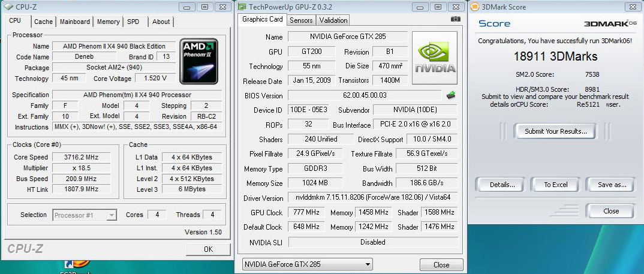The image size is (644, 274).
Task: Click the Package value Socket AM2+ (940)
Action: coord(114,68)
